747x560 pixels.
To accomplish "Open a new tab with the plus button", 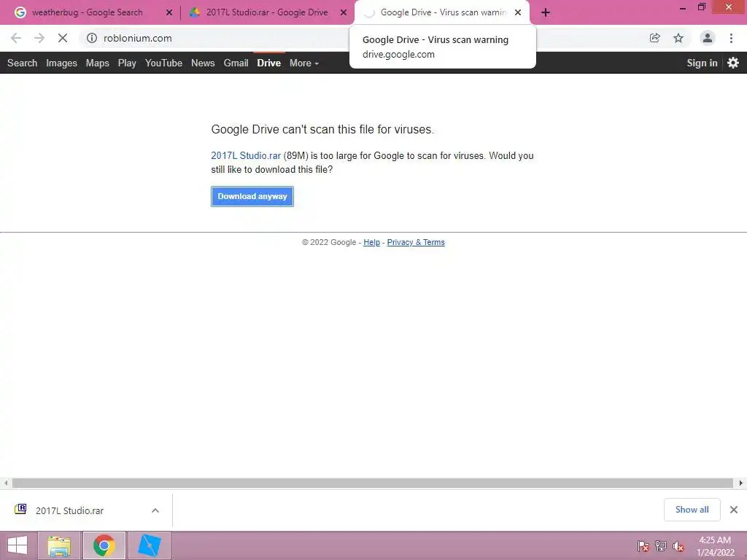I will pyautogui.click(x=546, y=12).
